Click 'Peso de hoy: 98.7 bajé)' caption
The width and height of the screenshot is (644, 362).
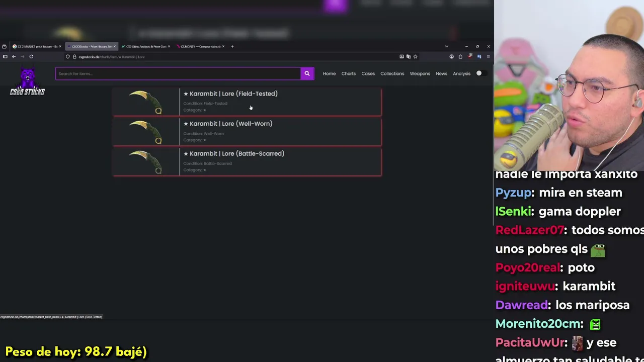(x=76, y=351)
